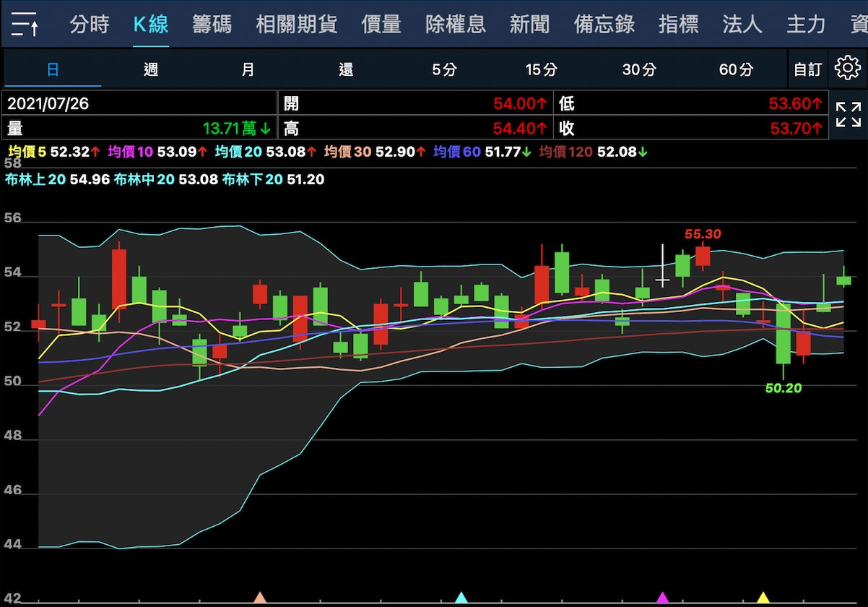Click the yellow triangle marker on bottom axis
Image resolution: width=868 pixels, height=607 pixels.
click(x=763, y=598)
